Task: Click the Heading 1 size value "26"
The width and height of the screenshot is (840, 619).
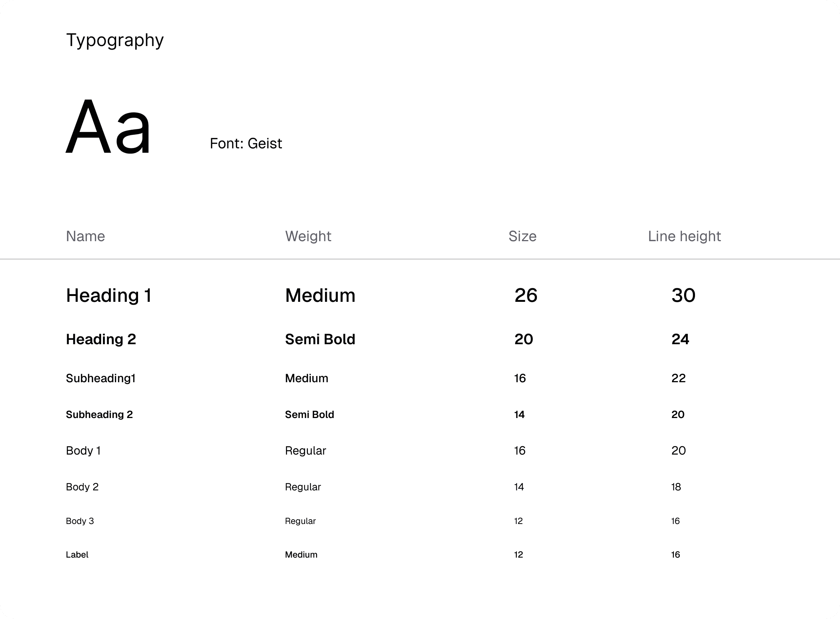Action: [x=526, y=295]
